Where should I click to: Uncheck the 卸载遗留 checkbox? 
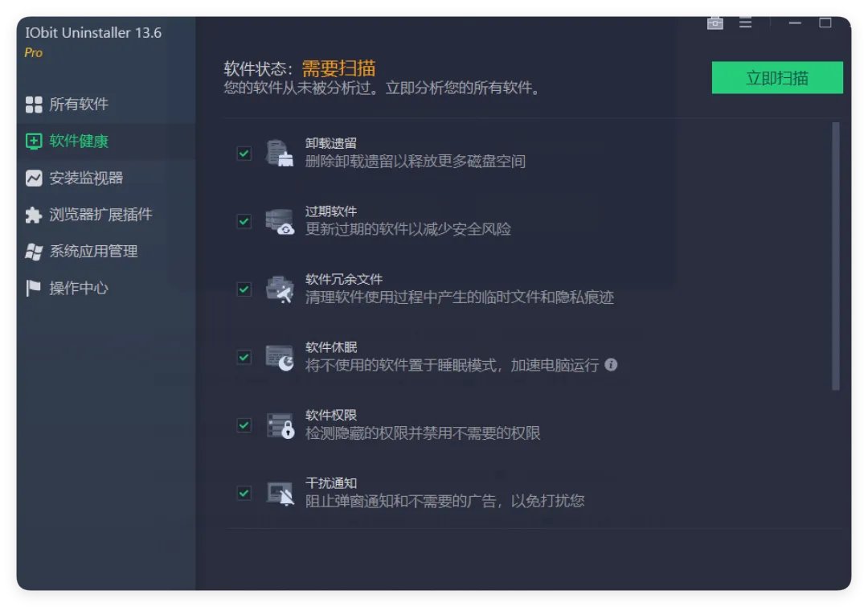point(244,154)
